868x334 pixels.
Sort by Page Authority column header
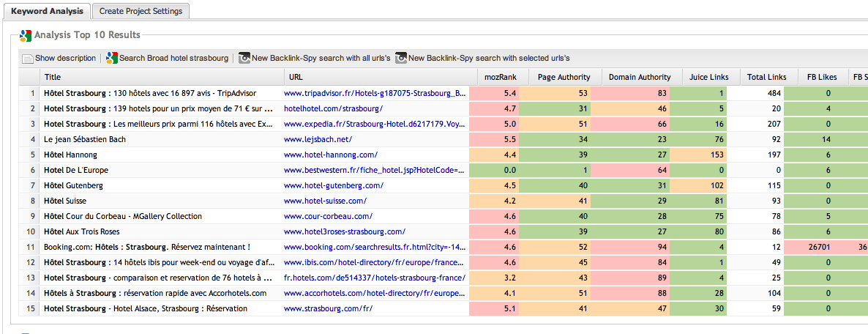565,77
